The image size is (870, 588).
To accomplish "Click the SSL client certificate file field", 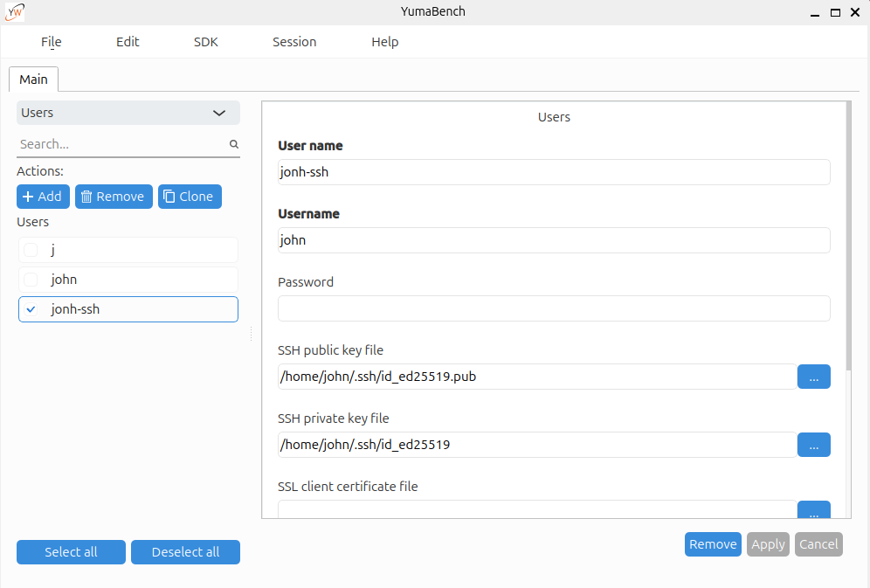I will point(537,509).
